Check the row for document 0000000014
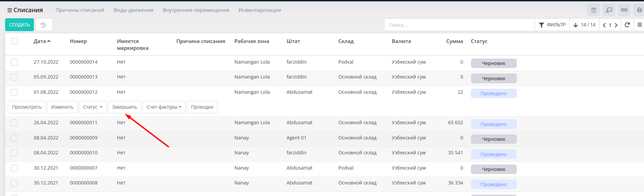The width and height of the screenshot is (644, 196). [x=14, y=62]
